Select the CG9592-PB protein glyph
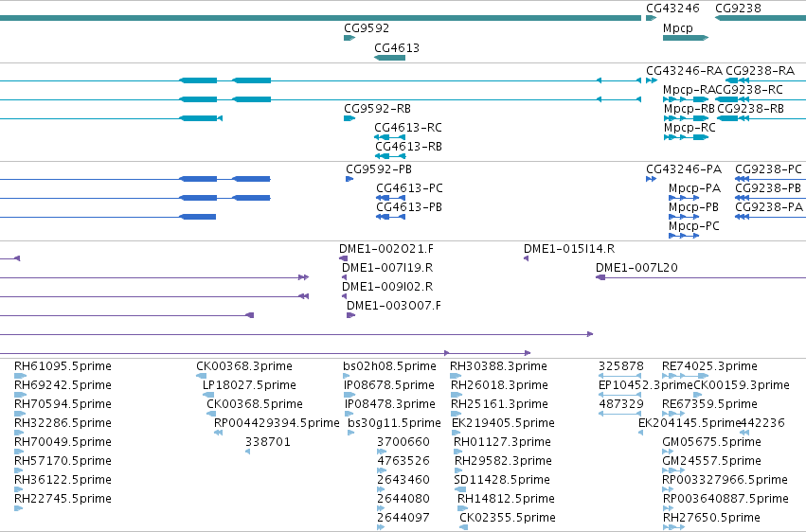 [x=349, y=179]
